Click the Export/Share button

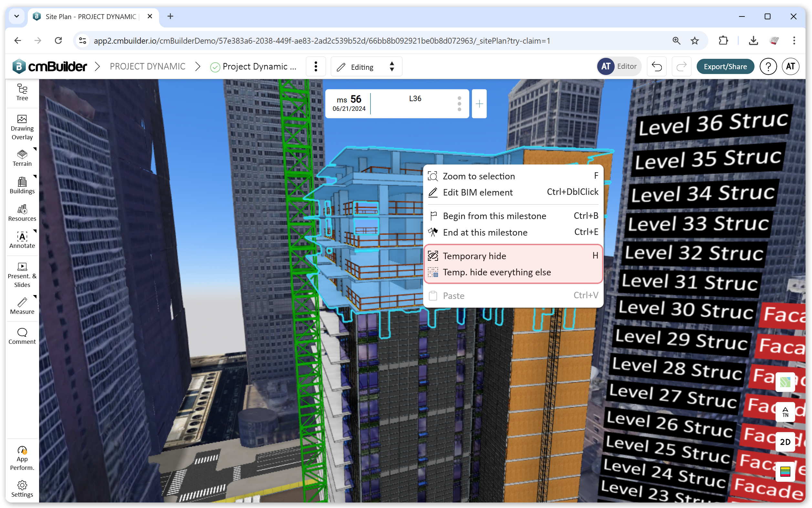(725, 67)
